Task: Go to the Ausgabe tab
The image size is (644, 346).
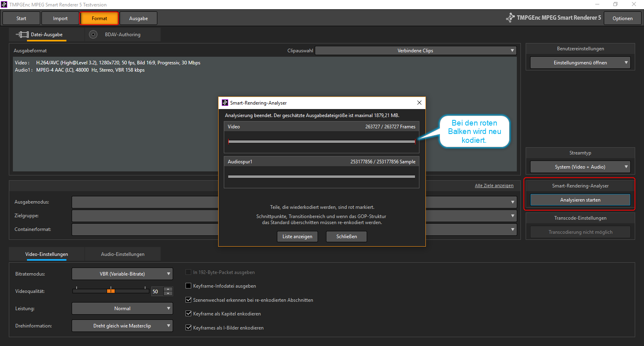Action: [x=138, y=19]
